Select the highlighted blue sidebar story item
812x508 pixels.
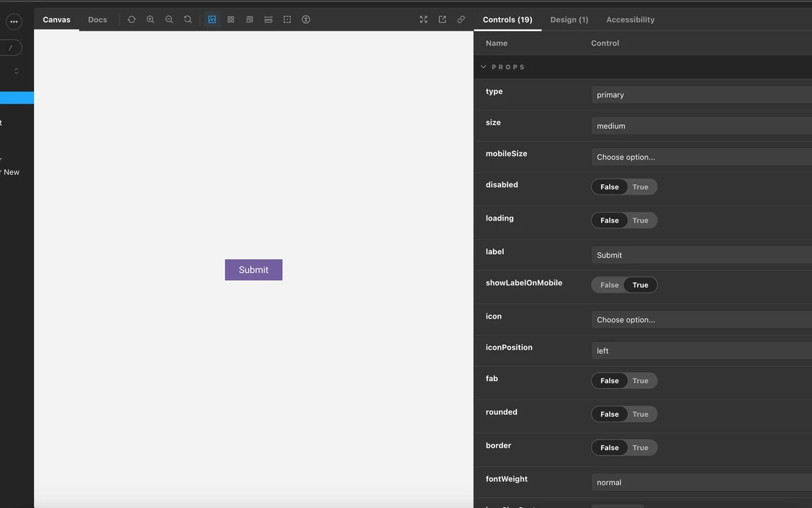(17, 97)
